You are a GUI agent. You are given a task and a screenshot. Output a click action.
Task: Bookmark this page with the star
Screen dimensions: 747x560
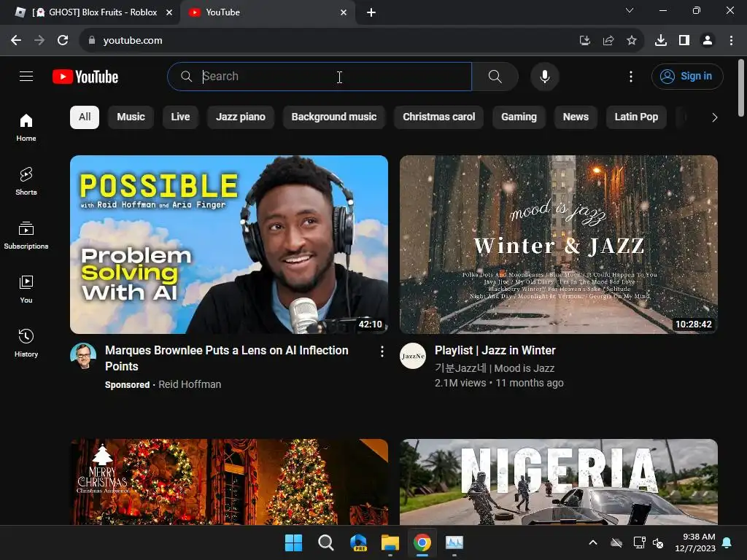(631, 41)
